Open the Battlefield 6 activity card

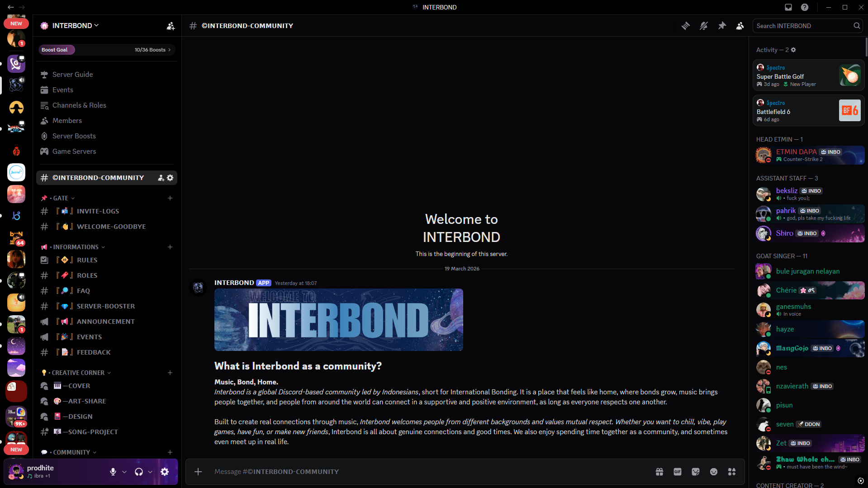pyautogui.click(x=808, y=111)
